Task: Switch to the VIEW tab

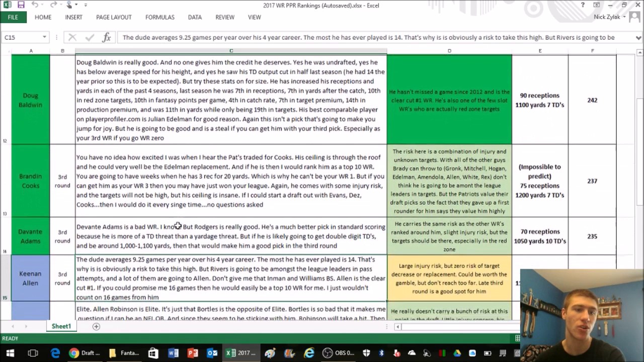Action: (255, 17)
